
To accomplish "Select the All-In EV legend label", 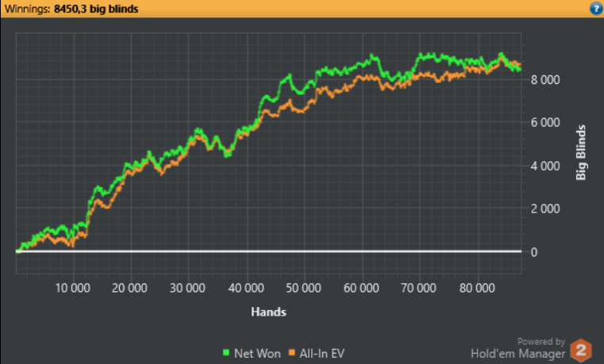I will tap(321, 353).
